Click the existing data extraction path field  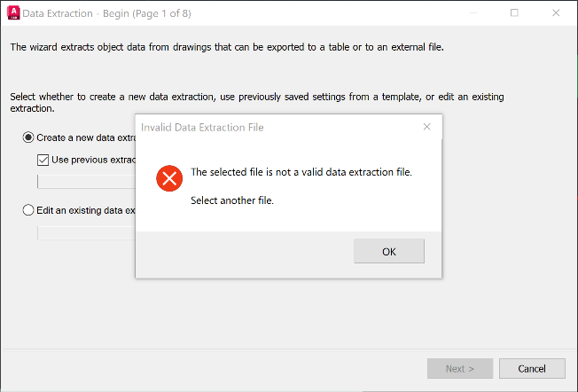coord(85,232)
